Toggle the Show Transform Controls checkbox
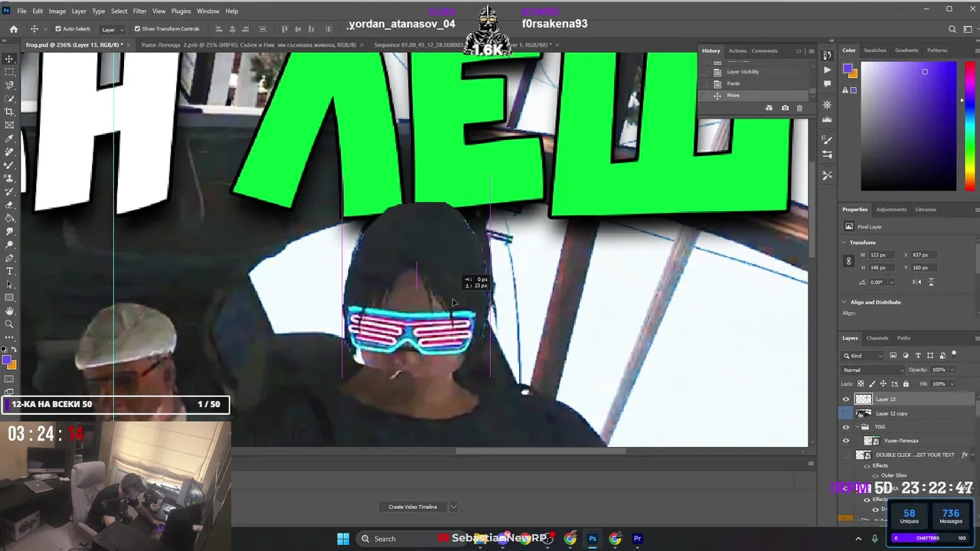This screenshot has width=980, height=551. pos(137,29)
